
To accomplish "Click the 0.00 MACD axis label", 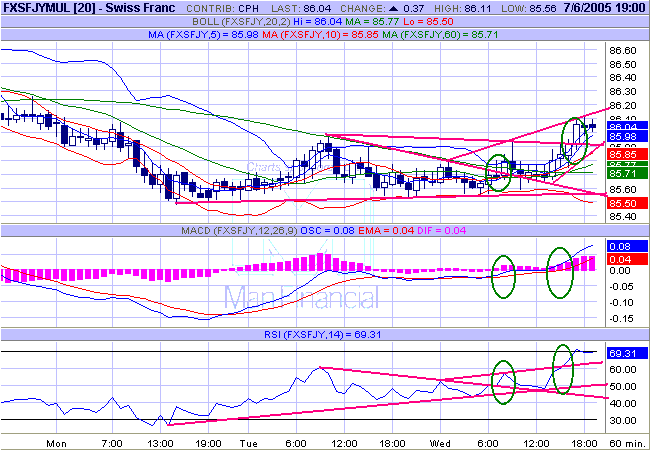I will coord(621,271).
